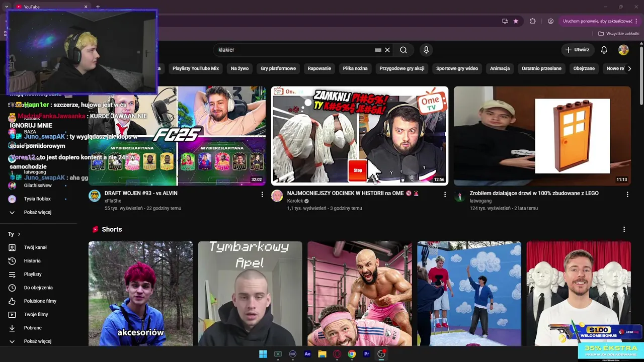Select the Rapowanie chip
Viewport: 644px width, 362px height.
click(x=319, y=68)
